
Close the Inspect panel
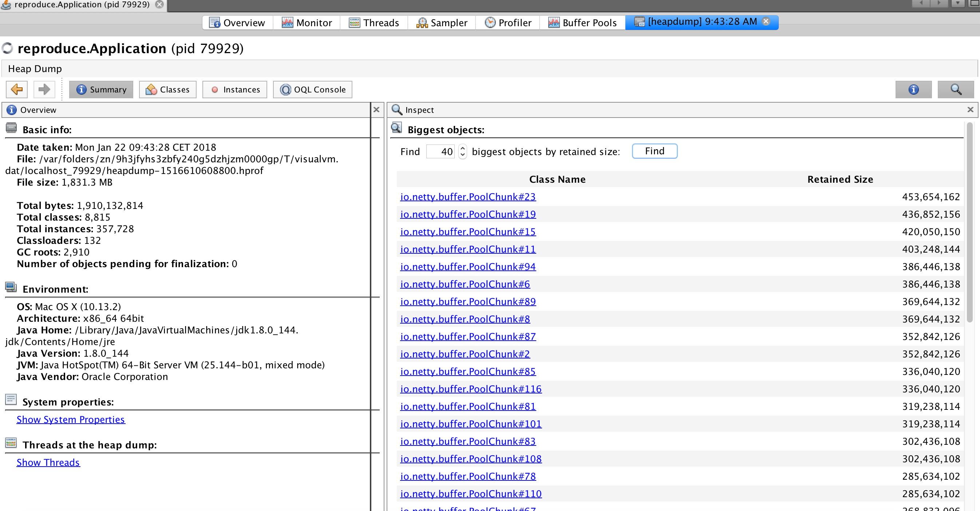tap(971, 110)
